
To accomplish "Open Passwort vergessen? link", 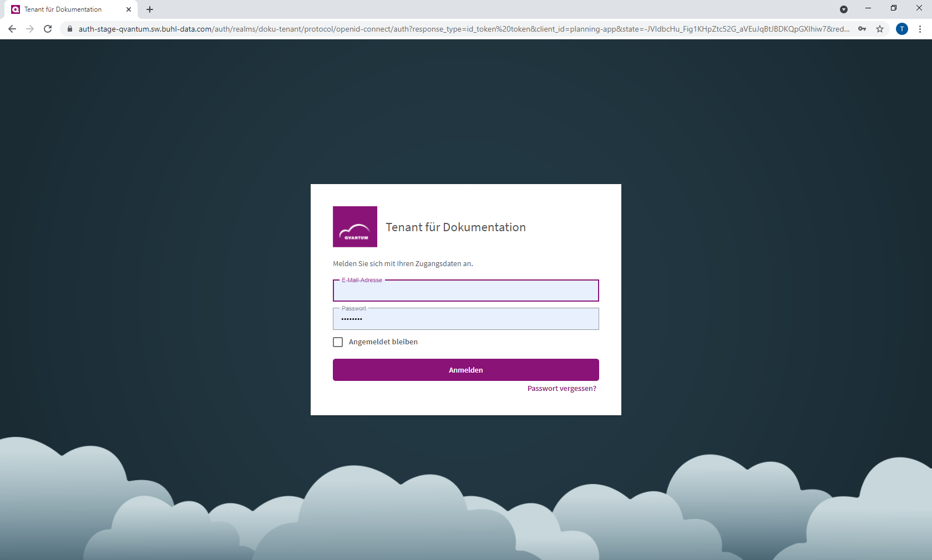I will click(x=562, y=389).
